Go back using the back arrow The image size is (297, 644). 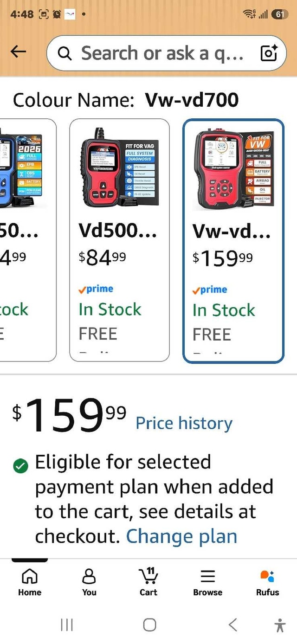[19, 52]
